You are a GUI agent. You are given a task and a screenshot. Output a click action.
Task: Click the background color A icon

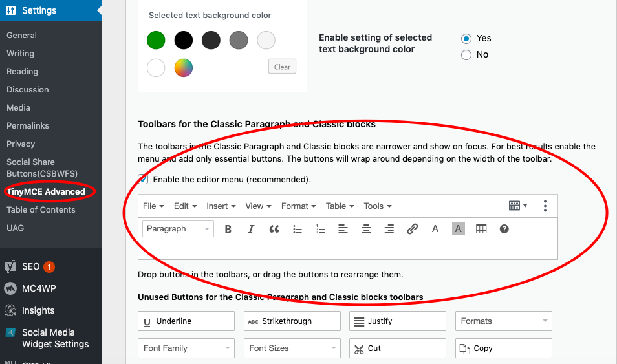point(459,229)
